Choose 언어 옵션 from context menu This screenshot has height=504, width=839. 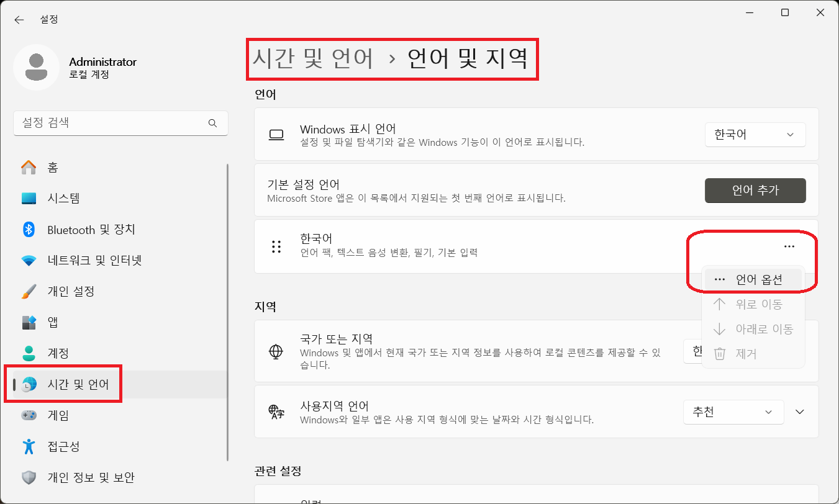[753, 279]
